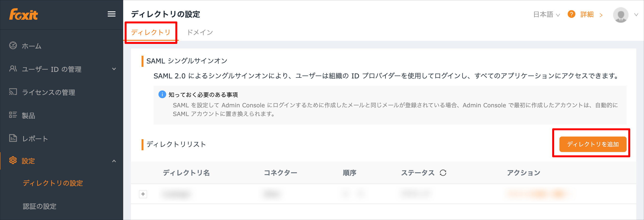Click the orange question mark help icon

pos(572,14)
